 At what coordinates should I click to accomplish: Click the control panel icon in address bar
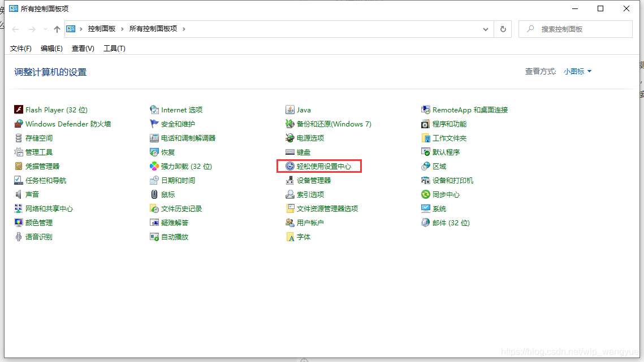pos(71,29)
